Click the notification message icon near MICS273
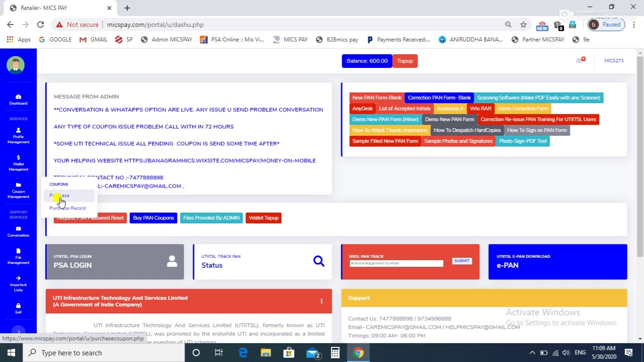The height and width of the screenshot is (362, 644). coord(581,60)
